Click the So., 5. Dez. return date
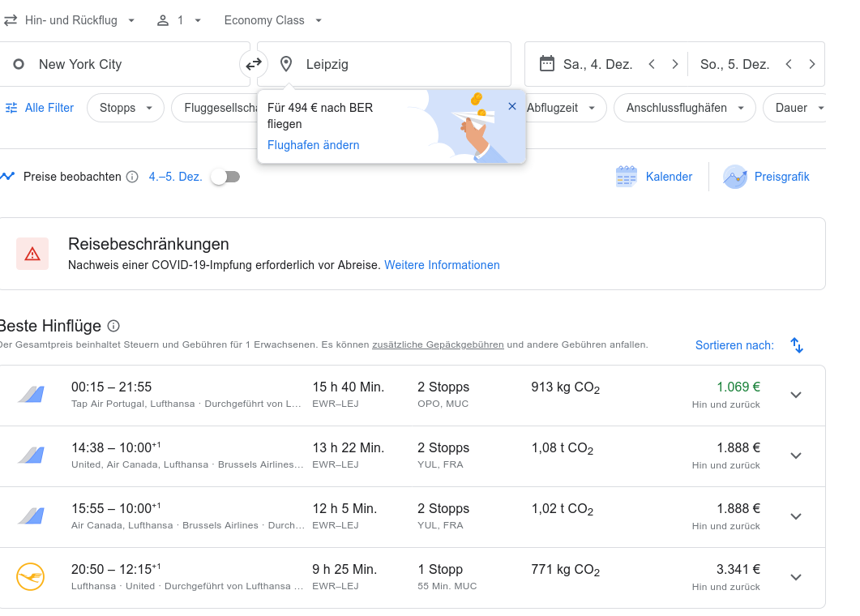The width and height of the screenshot is (860, 616). (734, 64)
